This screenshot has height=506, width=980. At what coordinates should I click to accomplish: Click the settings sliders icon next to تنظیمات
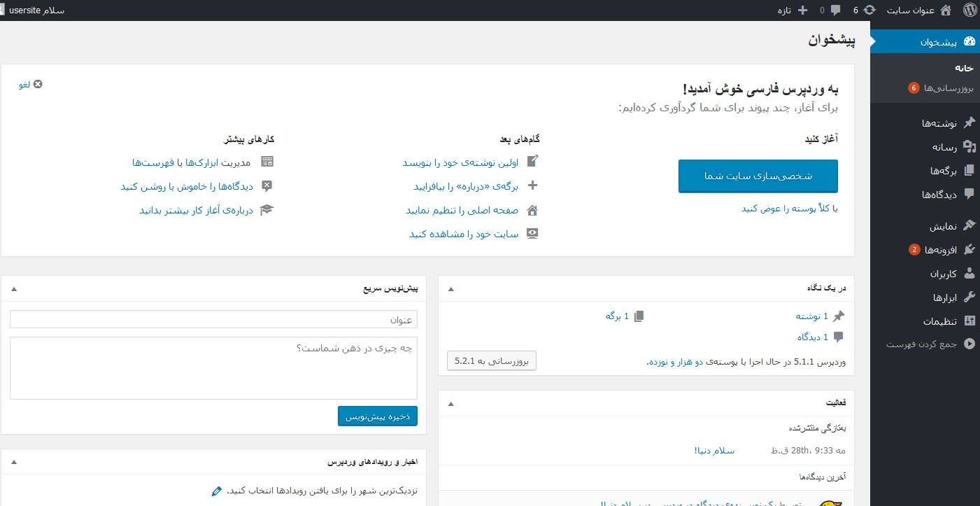coord(969,321)
